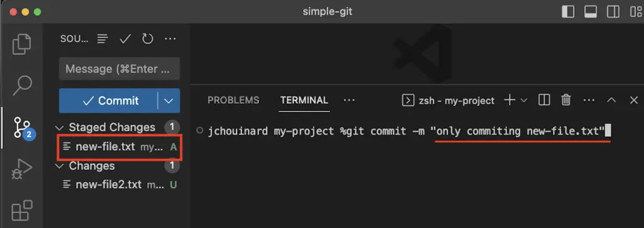This screenshot has height=228, width=644.
Task: Open the Explorer view in activity bar
Action: tap(22, 44)
